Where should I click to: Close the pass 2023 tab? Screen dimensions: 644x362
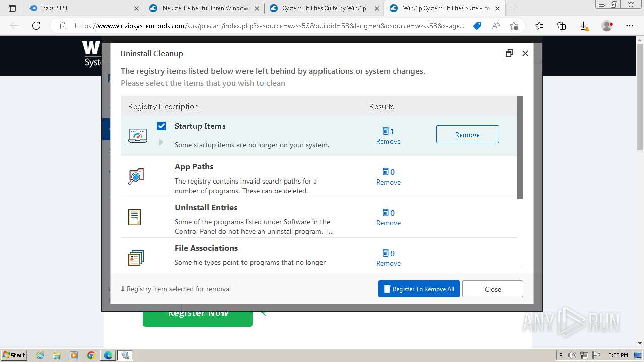click(137, 8)
